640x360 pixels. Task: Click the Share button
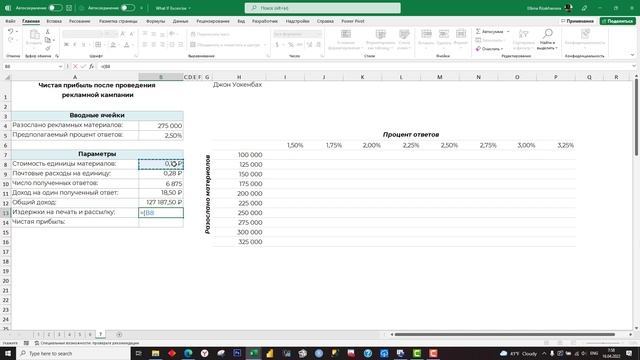[x=618, y=21]
